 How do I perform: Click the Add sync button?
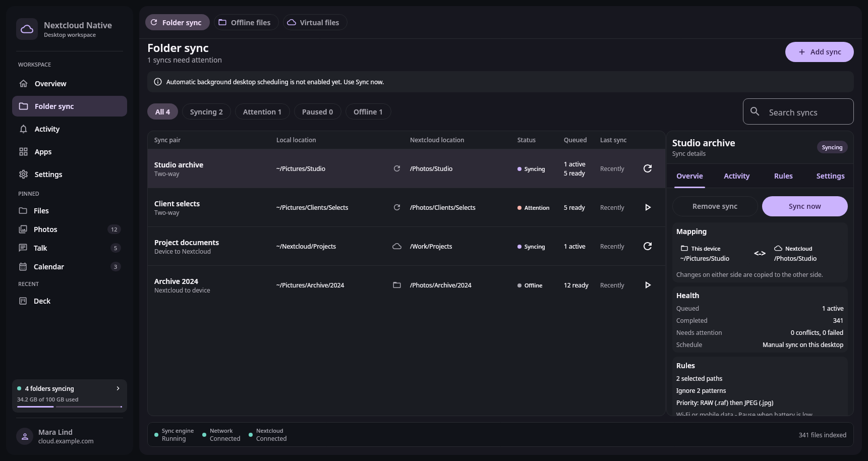[820, 52]
